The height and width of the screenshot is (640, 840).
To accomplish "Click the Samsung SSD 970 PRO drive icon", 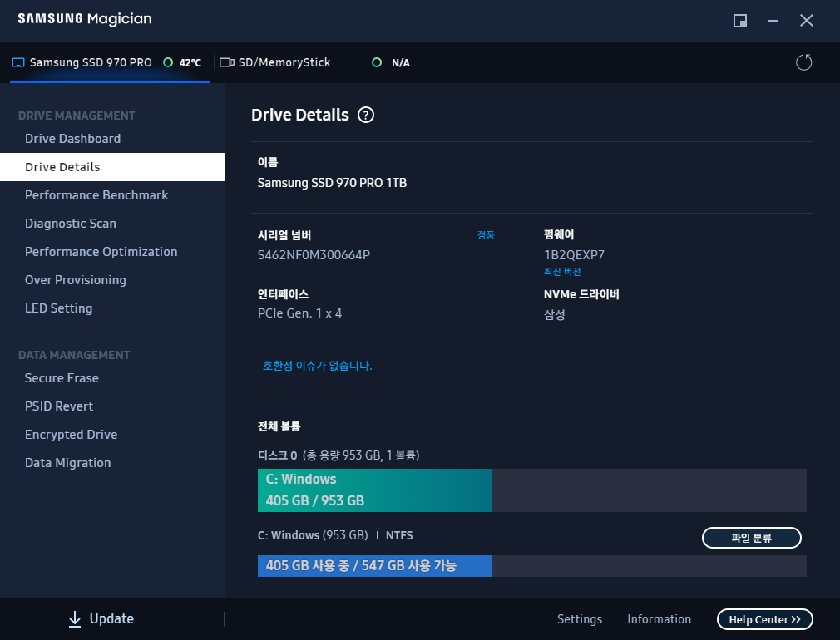I will tap(18, 62).
